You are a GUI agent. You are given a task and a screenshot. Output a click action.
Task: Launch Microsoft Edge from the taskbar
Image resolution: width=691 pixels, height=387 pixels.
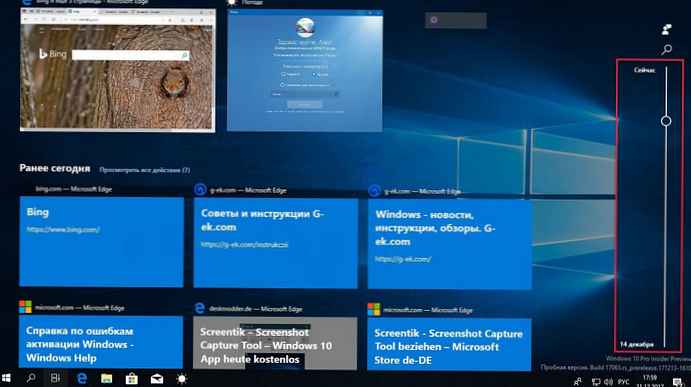click(x=82, y=378)
